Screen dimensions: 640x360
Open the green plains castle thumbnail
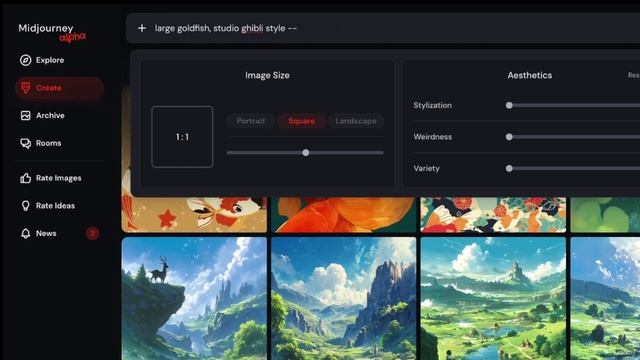[x=493, y=298]
